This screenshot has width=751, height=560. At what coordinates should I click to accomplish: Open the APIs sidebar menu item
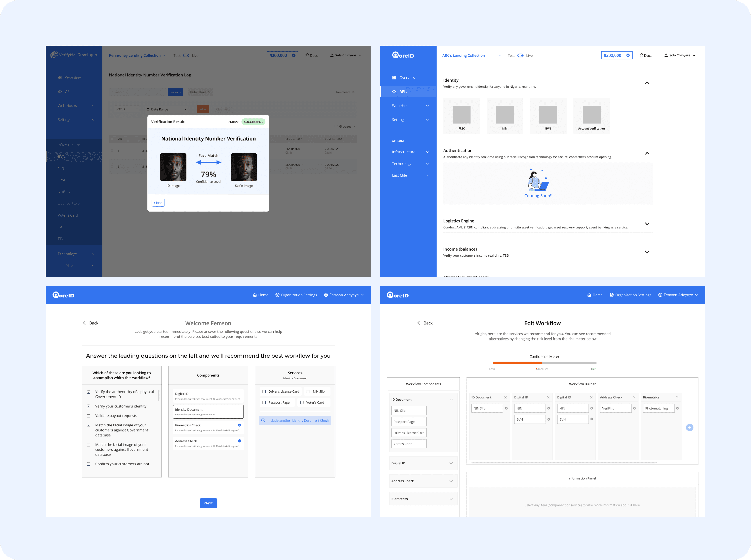tap(403, 92)
